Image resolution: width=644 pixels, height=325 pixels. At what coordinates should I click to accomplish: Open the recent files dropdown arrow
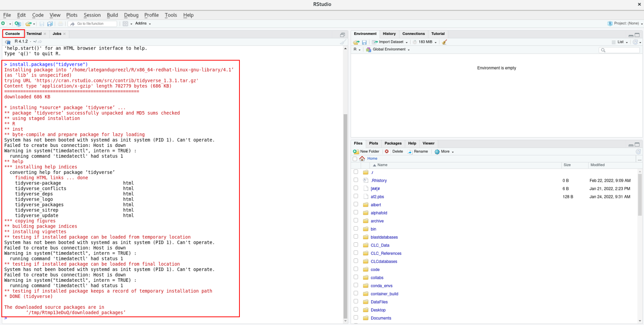point(34,24)
